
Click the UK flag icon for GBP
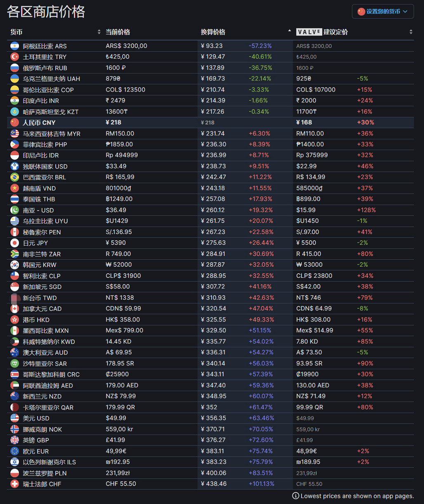point(15,440)
